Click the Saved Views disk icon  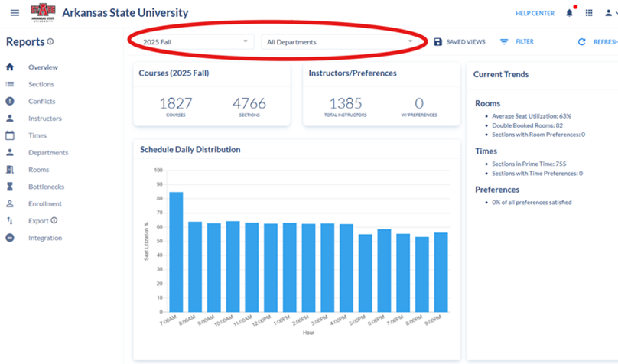[438, 42]
